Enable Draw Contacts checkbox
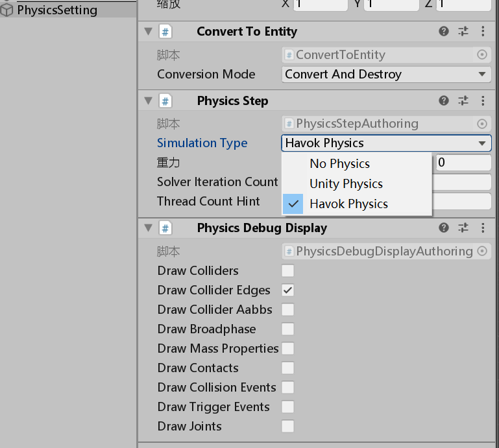Image resolution: width=499 pixels, height=448 pixels. (x=287, y=368)
